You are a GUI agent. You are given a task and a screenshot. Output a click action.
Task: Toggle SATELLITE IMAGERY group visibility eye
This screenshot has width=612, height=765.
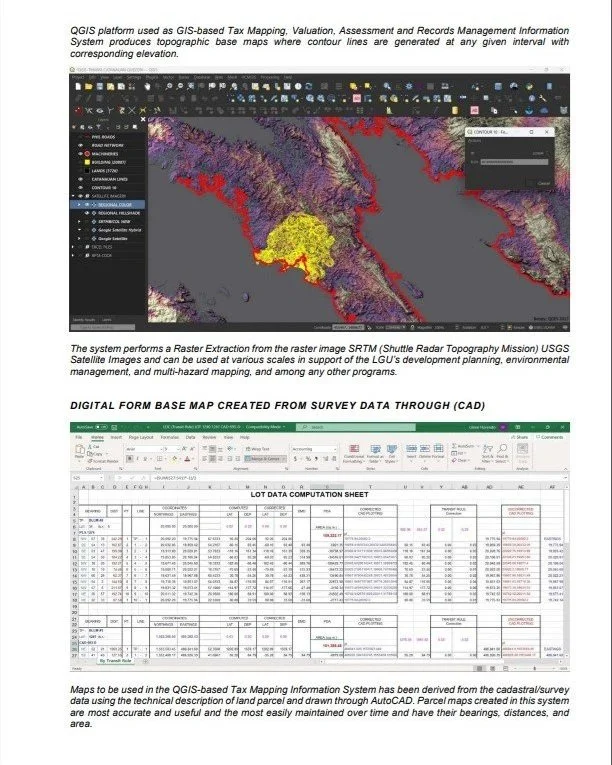(81, 196)
